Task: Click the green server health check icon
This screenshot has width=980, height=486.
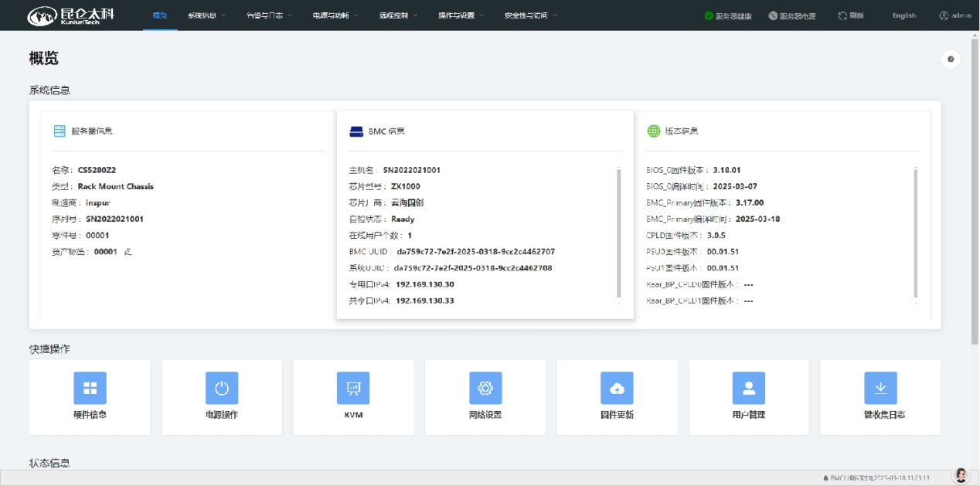Action: click(709, 15)
